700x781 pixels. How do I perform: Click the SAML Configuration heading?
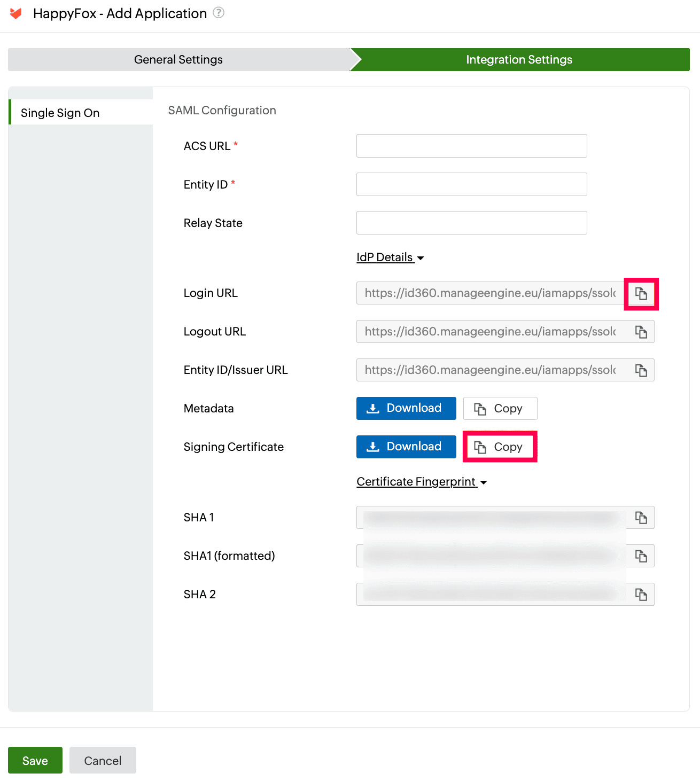click(x=222, y=110)
